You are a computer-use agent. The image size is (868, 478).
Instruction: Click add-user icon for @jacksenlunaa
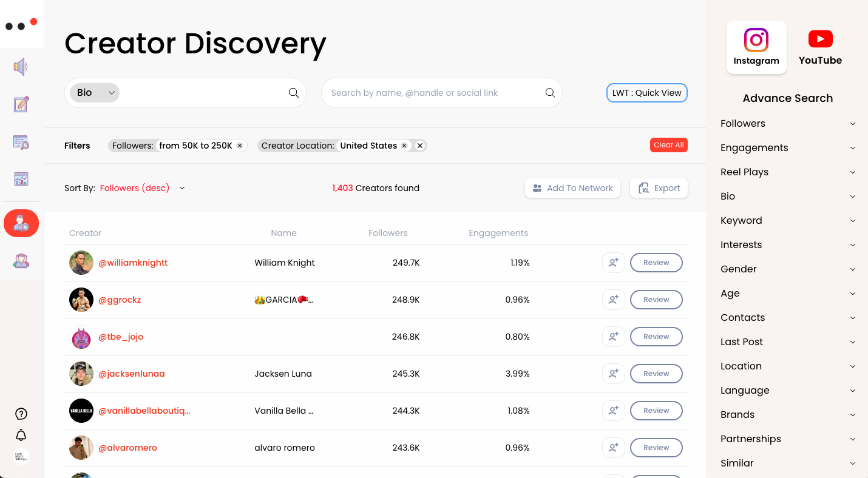tap(614, 374)
